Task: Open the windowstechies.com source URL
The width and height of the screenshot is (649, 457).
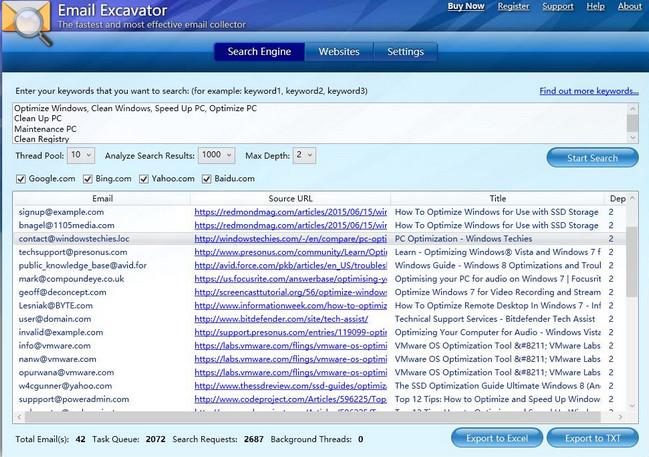Action: 291,239
